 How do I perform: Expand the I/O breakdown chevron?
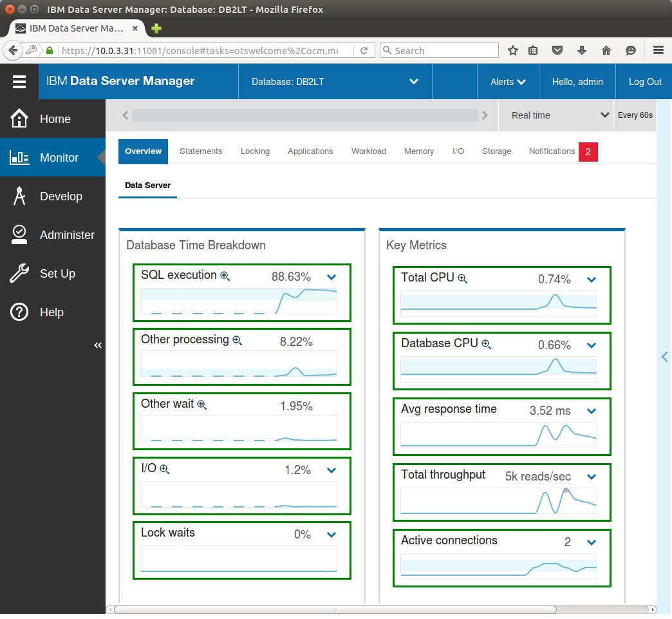pos(331,470)
